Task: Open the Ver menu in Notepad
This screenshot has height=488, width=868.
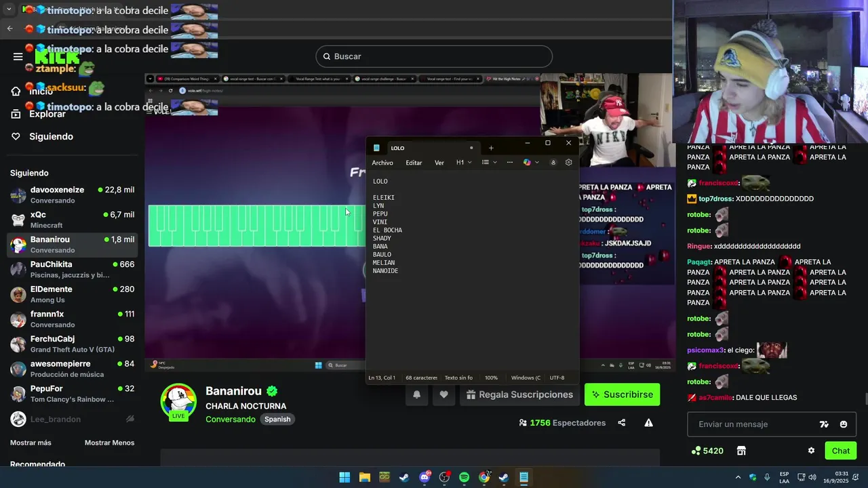Action: pyautogui.click(x=439, y=163)
